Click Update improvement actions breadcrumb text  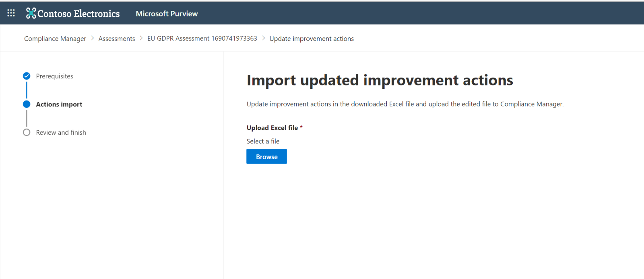(312, 39)
